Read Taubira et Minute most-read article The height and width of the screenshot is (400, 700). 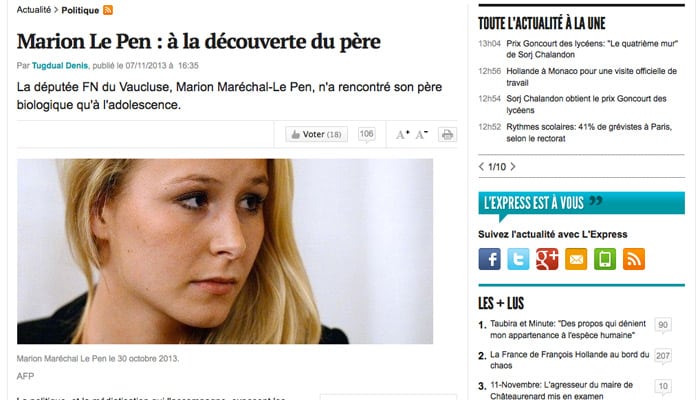pyautogui.click(x=568, y=329)
